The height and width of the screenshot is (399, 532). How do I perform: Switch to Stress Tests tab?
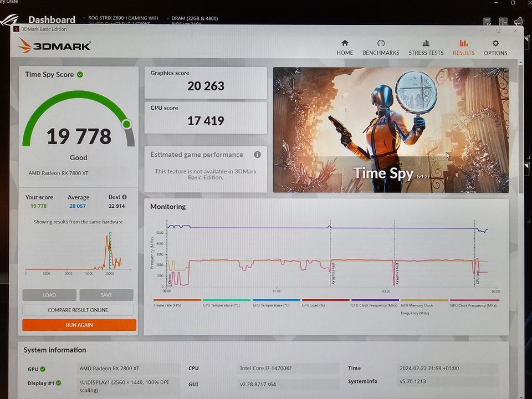coord(426,48)
